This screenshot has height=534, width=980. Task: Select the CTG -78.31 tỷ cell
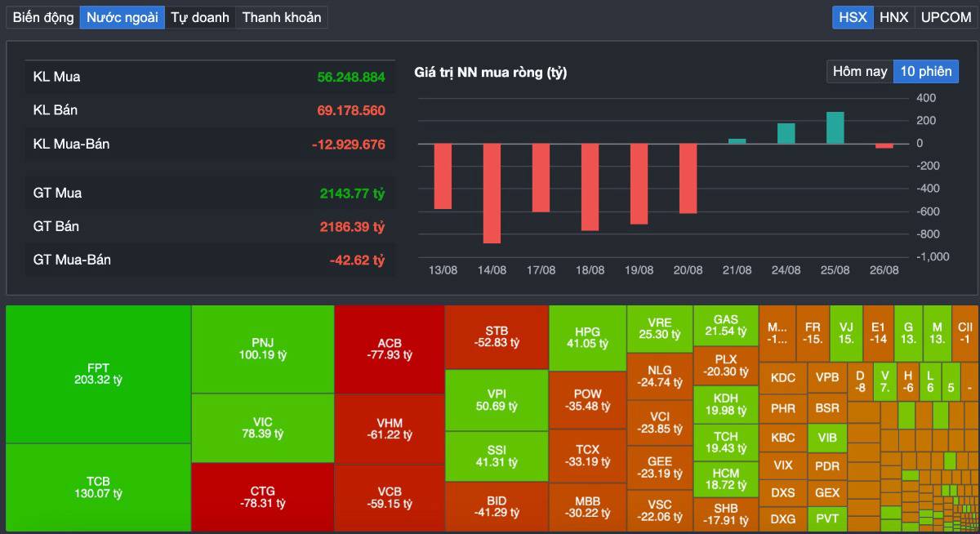pos(263,497)
